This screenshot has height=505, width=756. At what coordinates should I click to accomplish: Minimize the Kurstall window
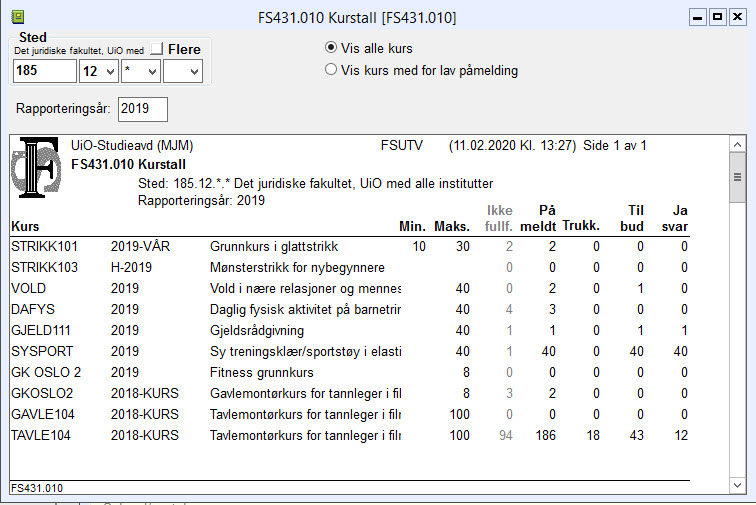[697, 17]
